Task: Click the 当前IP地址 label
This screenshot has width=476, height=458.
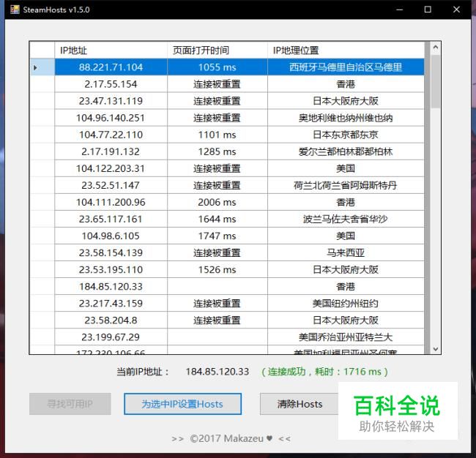Action: [143, 372]
